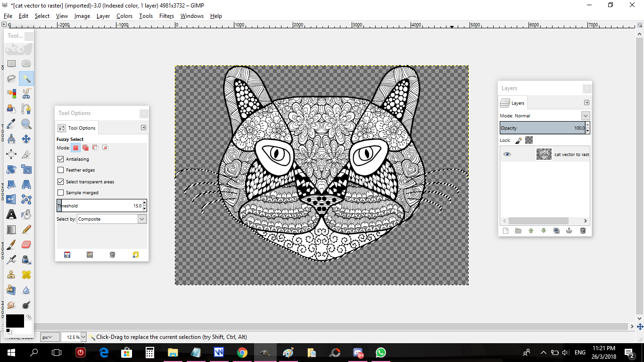Viewport: 644px width, 362px height.
Task: Open the zoom percentage dropdown
Action: point(83,337)
